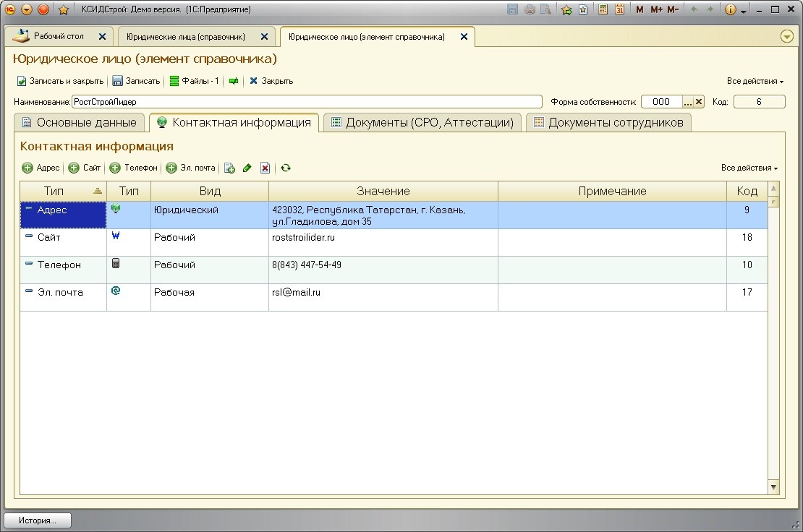This screenshot has width=803, height=532.
Task: Click the M+ memory add button
Action: pyautogui.click(x=656, y=9)
